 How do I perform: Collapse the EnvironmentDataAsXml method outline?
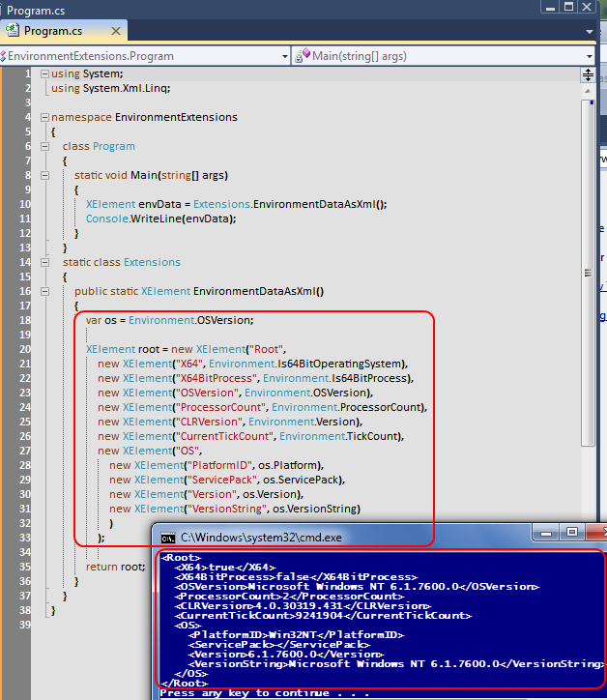44,291
